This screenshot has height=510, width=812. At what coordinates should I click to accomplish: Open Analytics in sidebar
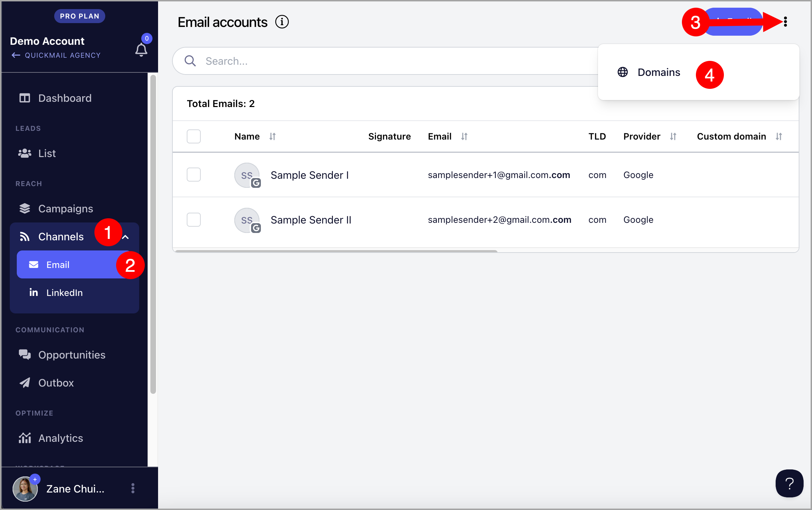pyautogui.click(x=61, y=438)
